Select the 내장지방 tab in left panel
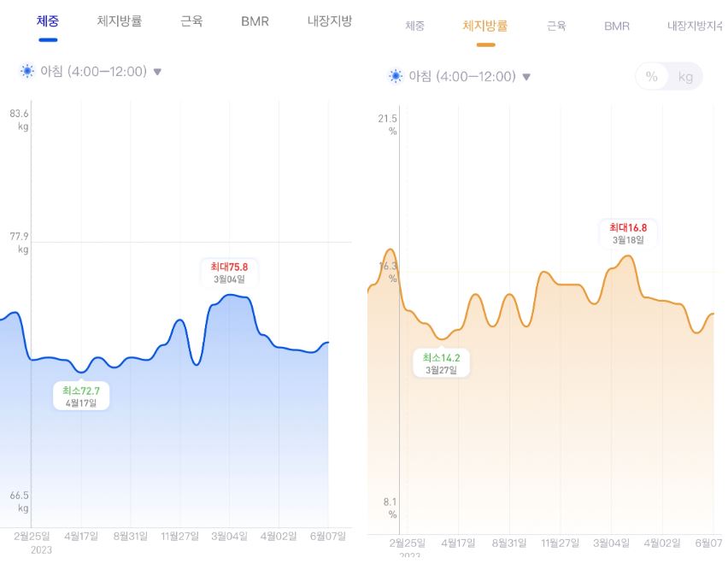Screen dimensions: 728x564 tap(329, 21)
